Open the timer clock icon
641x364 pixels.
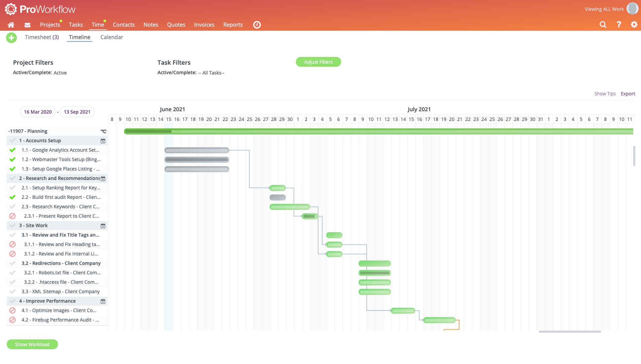coord(257,25)
